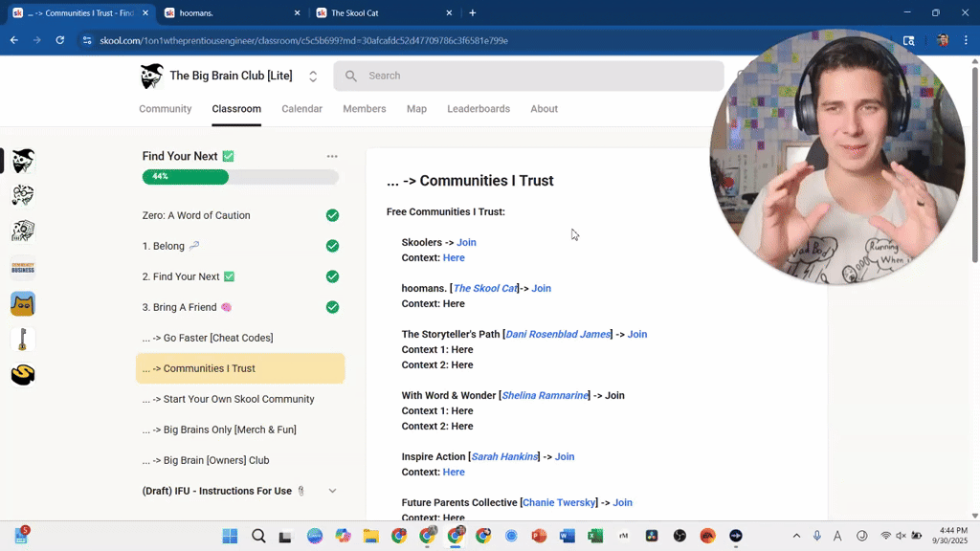Viewport: 980px width, 551px height.
Task: Open the guitar community icon in sidebar
Action: coord(23,340)
